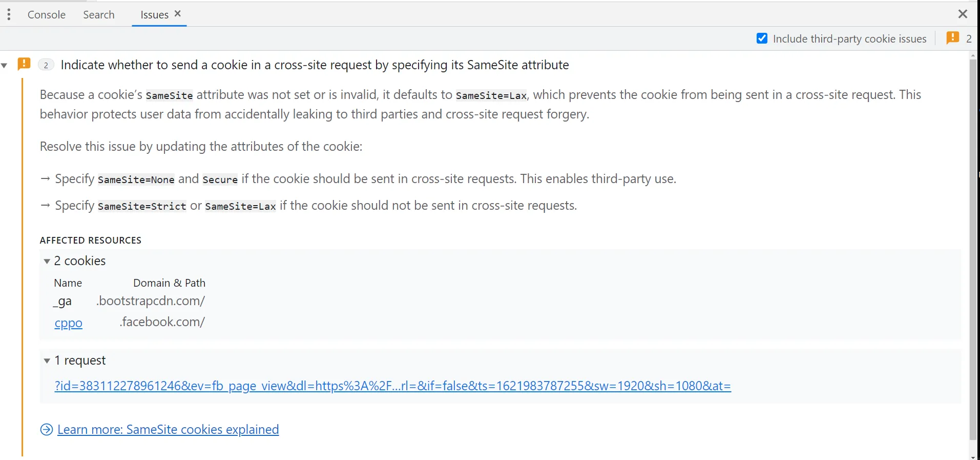The width and height of the screenshot is (980, 460).
Task: Click the SameSite issue warning icon
Action: (24, 64)
